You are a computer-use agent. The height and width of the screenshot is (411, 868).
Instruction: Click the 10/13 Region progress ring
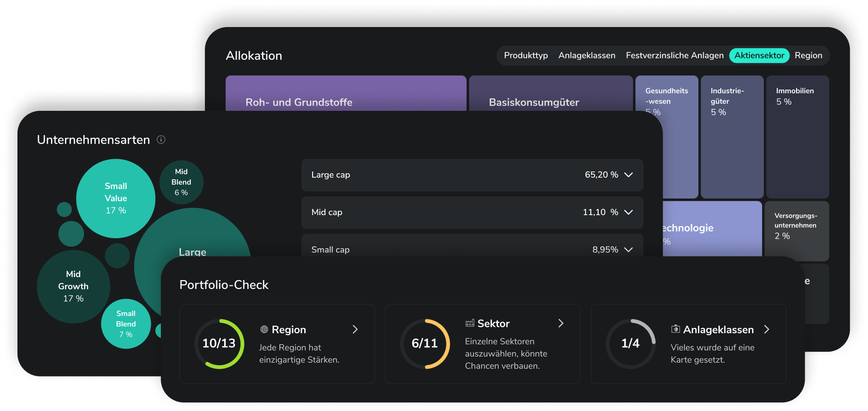(219, 344)
